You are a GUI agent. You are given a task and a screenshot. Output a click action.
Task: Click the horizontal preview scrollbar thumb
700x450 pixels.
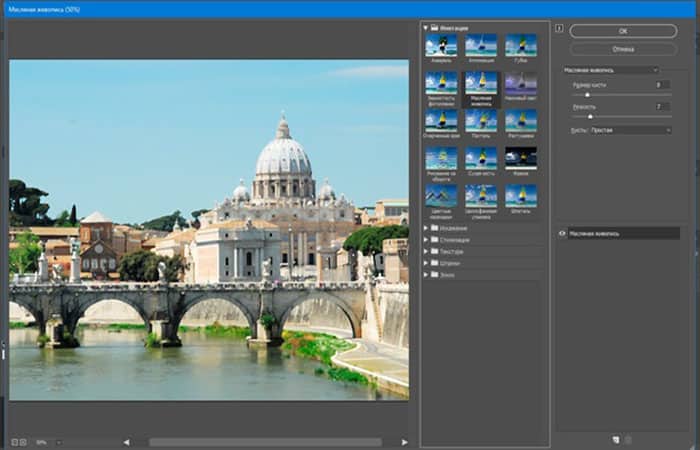click(x=266, y=442)
